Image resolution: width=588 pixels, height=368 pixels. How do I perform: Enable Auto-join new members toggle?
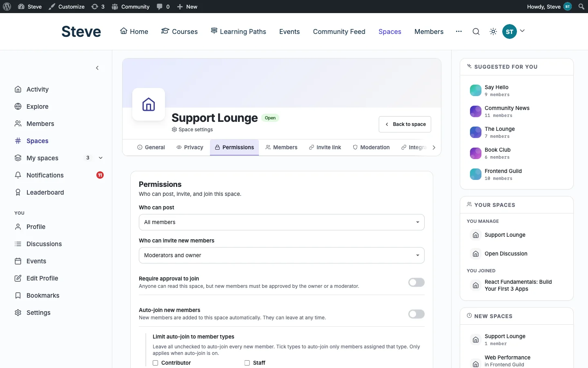click(x=416, y=314)
